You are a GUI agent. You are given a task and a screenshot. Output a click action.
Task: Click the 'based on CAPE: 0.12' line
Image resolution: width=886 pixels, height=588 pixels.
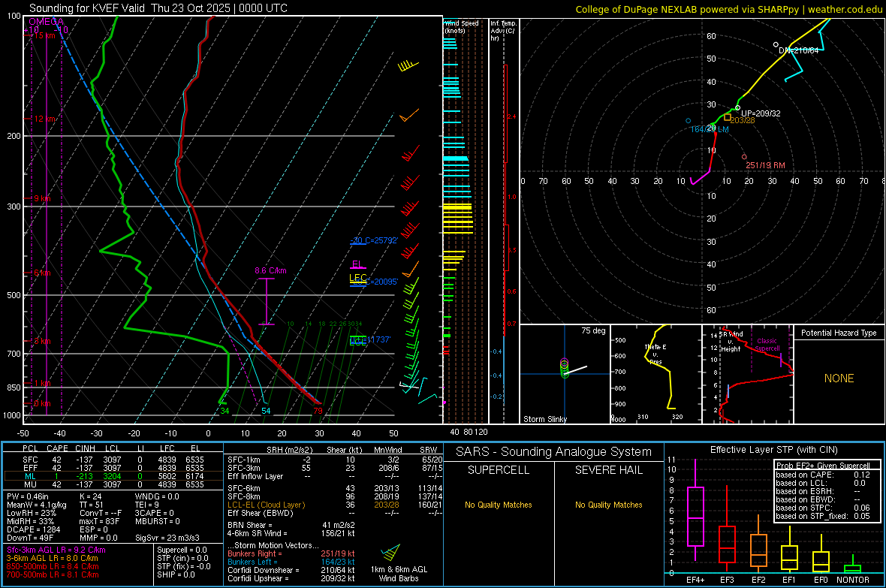[823, 475]
